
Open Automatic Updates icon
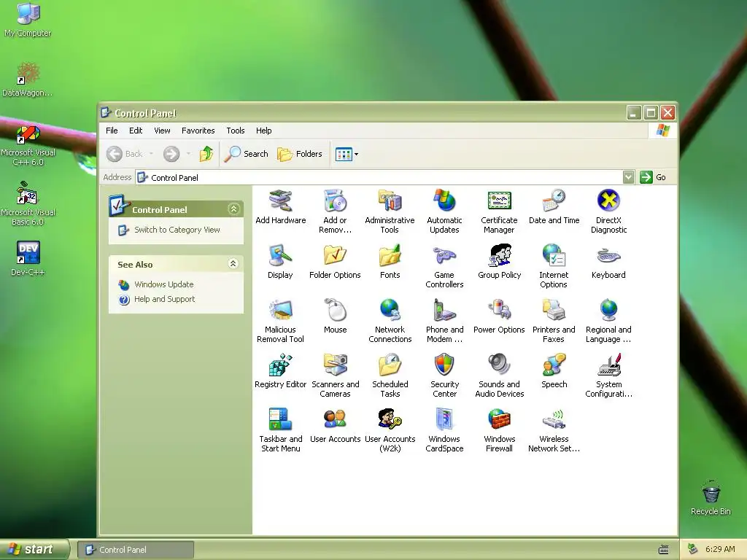[444, 201]
